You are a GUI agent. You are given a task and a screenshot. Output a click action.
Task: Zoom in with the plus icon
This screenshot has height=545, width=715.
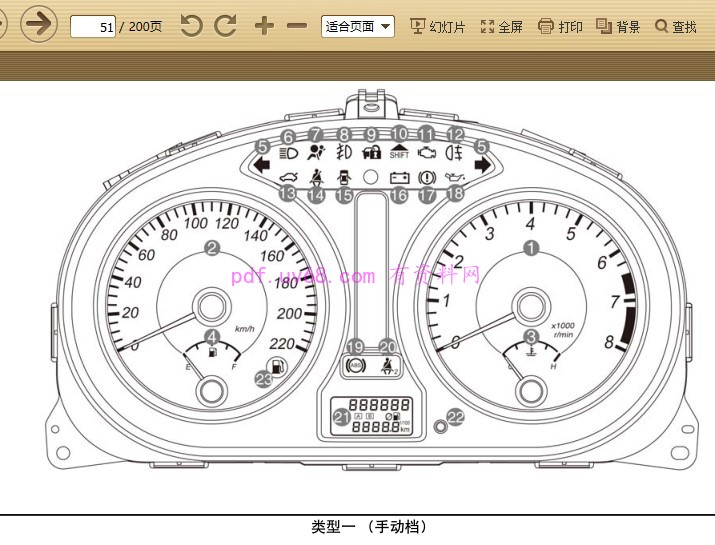pos(263,26)
